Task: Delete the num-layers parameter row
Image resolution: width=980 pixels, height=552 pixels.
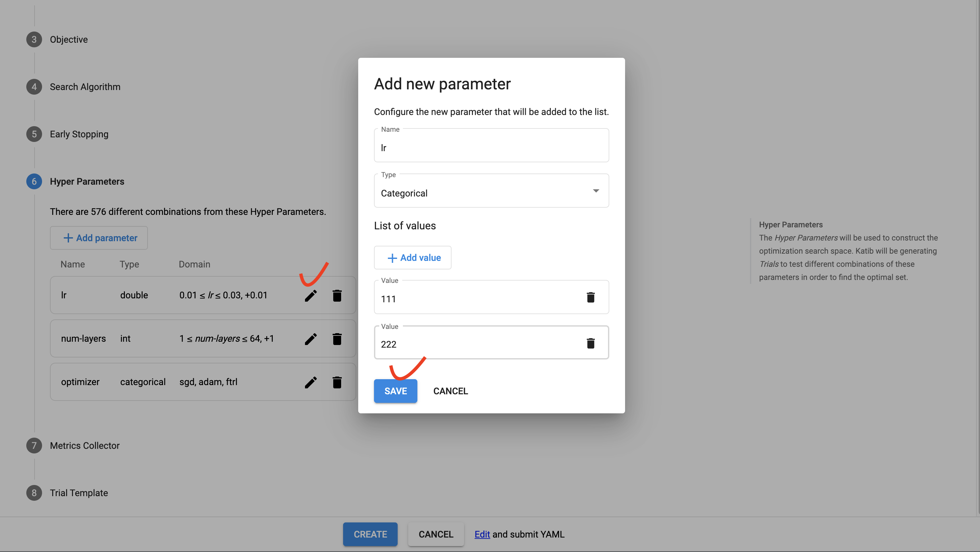Action: pyautogui.click(x=337, y=339)
